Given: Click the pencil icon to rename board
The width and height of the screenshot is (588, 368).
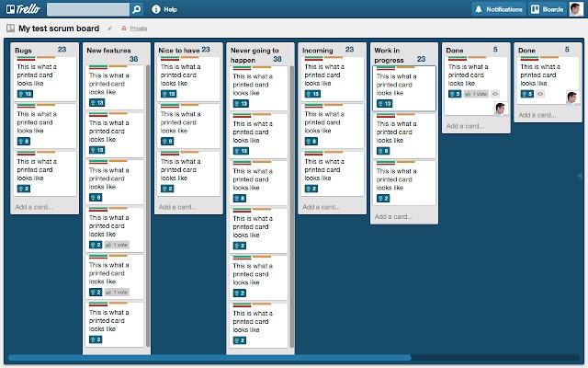Looking at the screenshot, I should 111,29.
